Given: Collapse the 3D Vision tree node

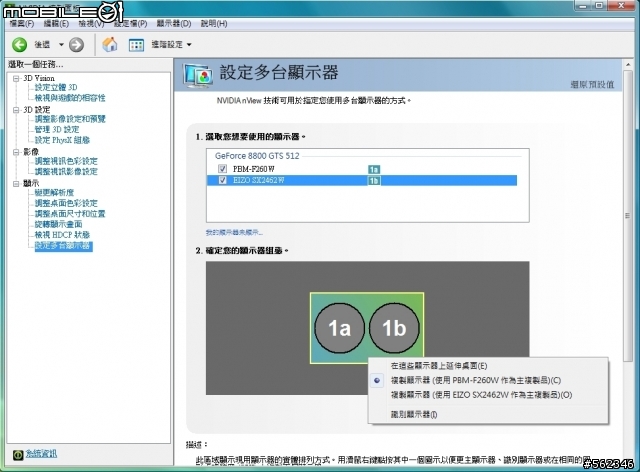Looking at the screenshot, I should [16, 78].
